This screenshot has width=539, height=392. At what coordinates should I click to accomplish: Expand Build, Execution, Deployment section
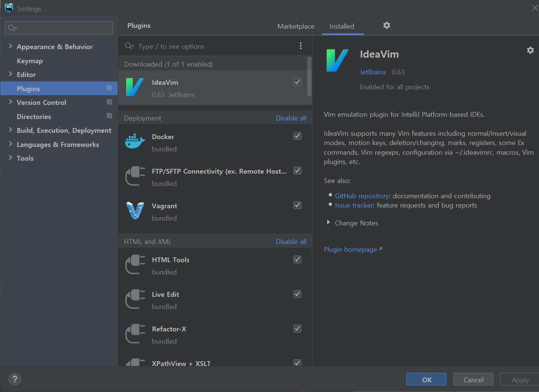pos(10,130)
